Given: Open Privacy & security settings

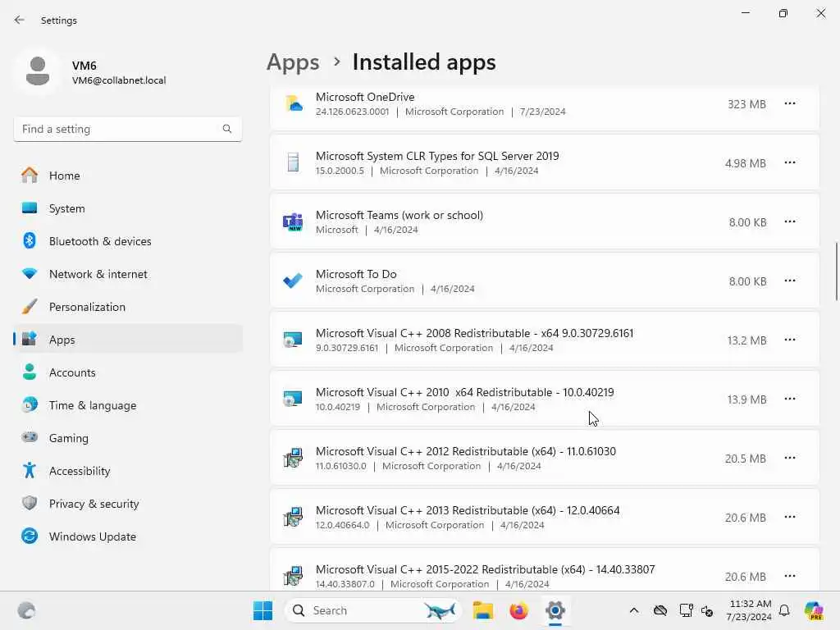Looking at the screenshot, I should point(127,504).
